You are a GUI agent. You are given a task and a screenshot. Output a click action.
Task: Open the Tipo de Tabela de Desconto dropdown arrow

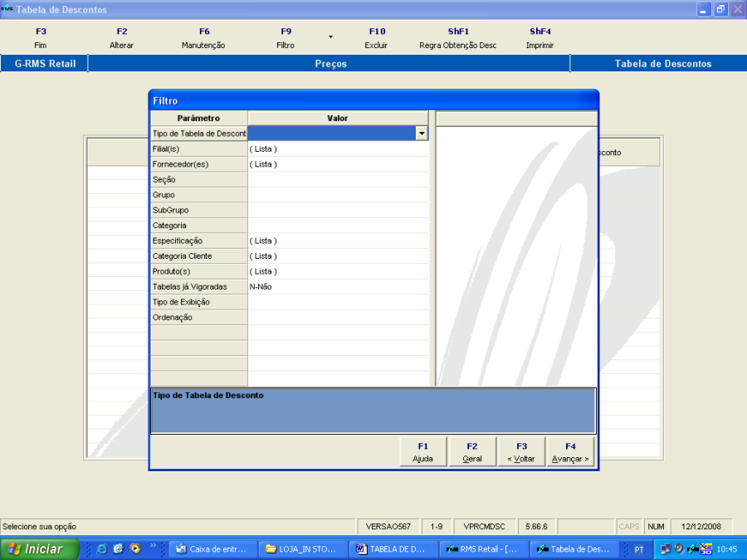[422, 134]
